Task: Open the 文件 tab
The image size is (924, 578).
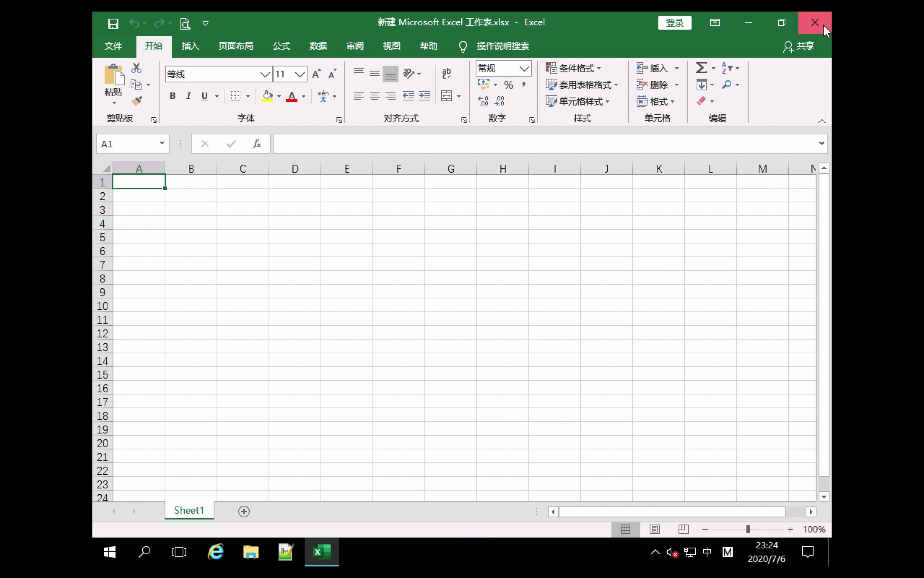Action: pos(113,46)
